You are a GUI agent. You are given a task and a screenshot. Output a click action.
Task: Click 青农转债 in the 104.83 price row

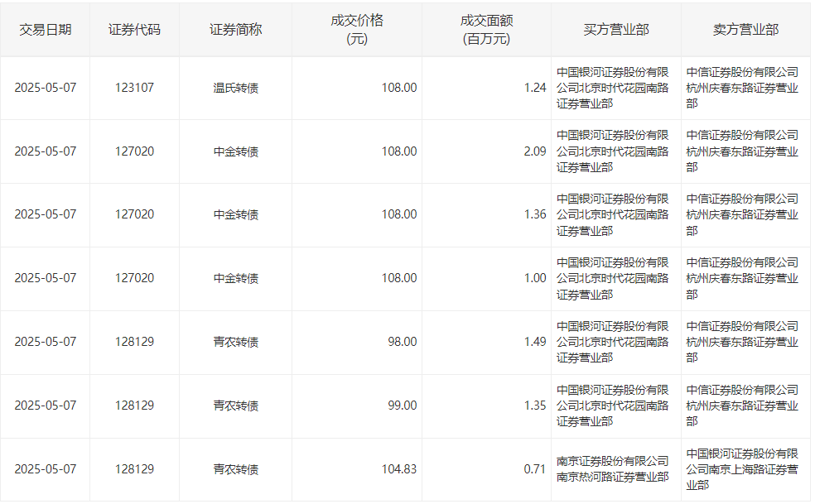coord(235,469)
